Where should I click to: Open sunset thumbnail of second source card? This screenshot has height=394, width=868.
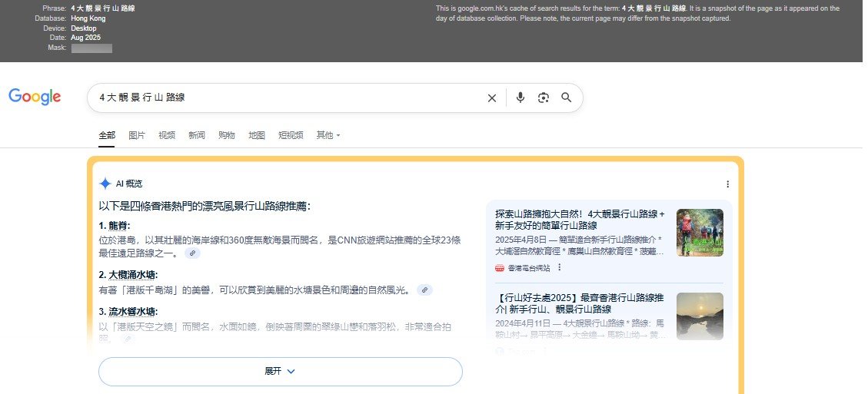click(700, 316)
